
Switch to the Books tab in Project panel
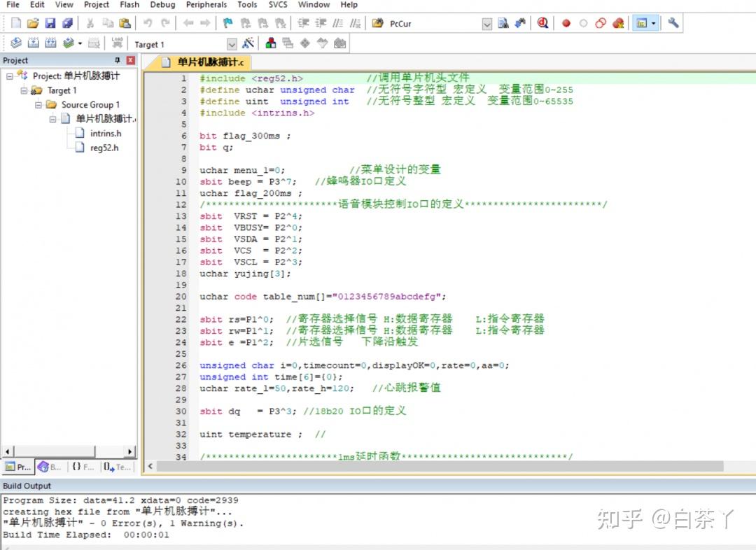pyautogui.click(x=50, y=467)
